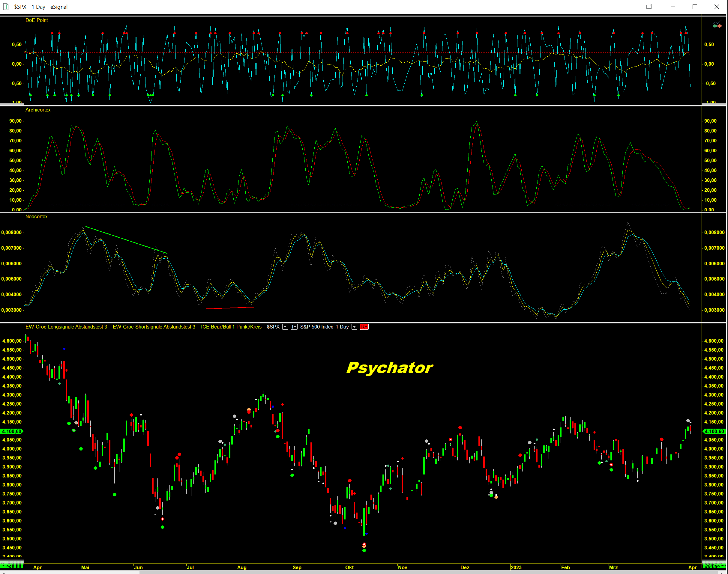This screenshot has height=574, width=728.
Task: Click the eSignal app icon in title bar
Action: coord(6,6)
